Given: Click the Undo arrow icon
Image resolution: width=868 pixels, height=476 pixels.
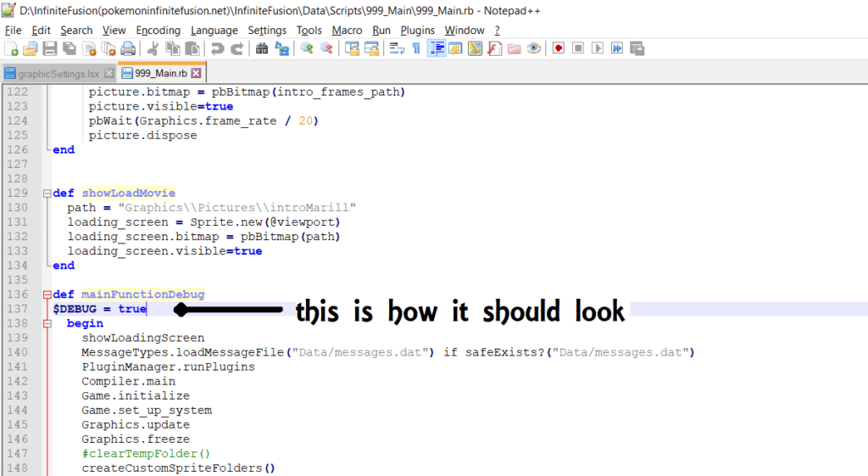Looking at the screenshot, I should point(218,49).
